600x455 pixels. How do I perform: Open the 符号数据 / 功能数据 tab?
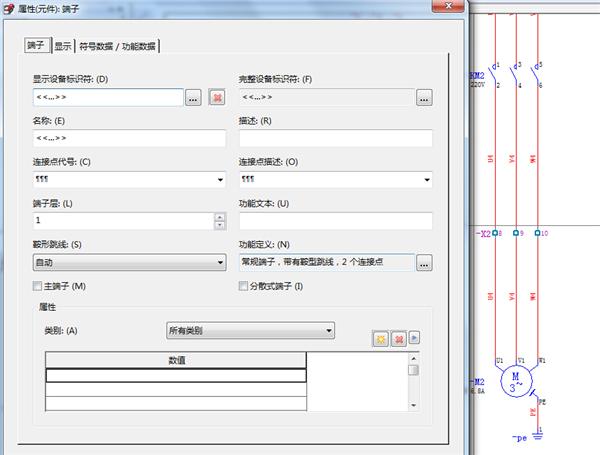pos(118,45)
